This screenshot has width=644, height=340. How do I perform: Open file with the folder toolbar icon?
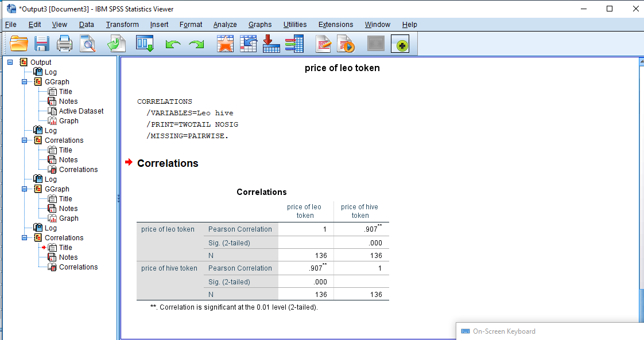[19, 44]
